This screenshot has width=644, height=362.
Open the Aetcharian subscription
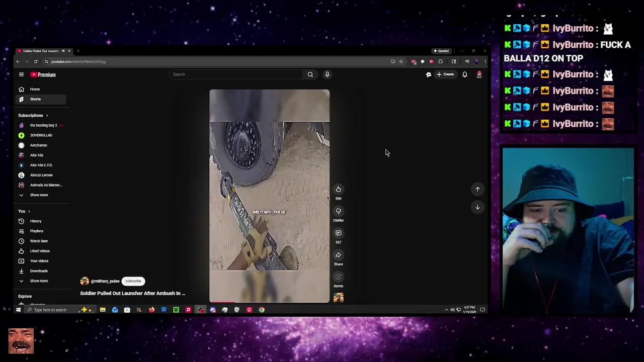(x=40, y=145)
